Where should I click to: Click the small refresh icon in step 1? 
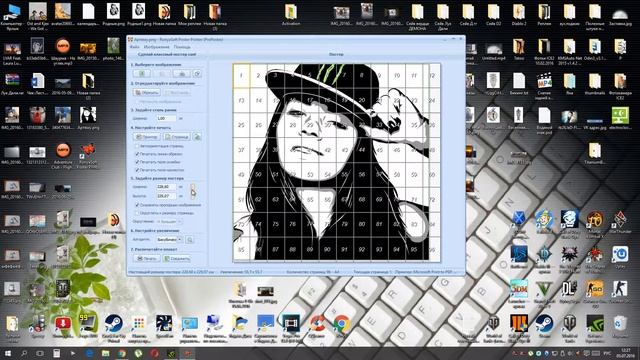pos(197,74)
